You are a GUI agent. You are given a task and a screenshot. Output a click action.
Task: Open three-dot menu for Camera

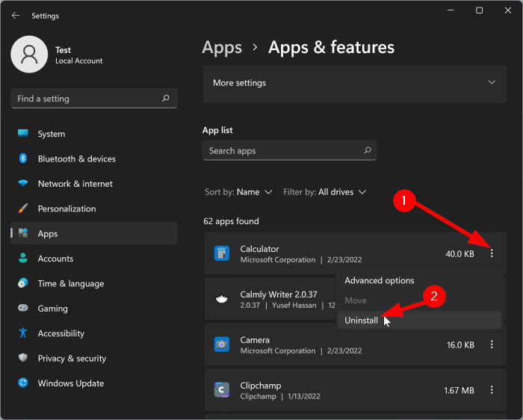492,345
